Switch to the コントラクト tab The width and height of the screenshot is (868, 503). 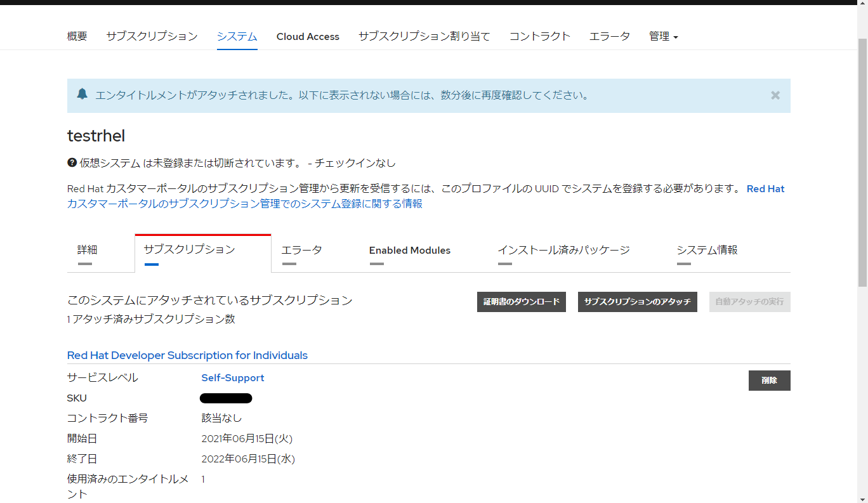pyautogui.click(x=539, y=36)
